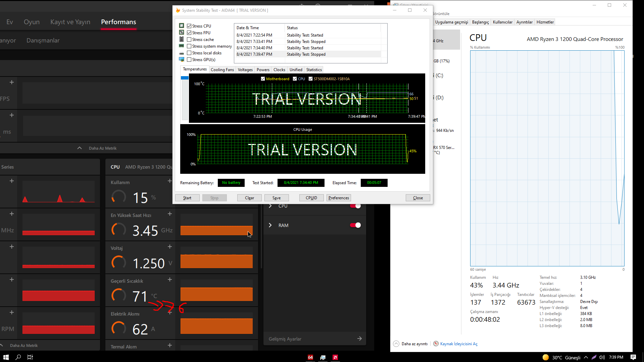Add the Kullanım metric with plus icon
Viewport: 644px width, 362px height.
click(170, 181)
